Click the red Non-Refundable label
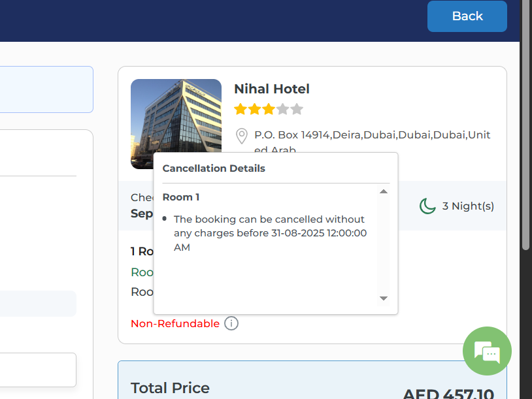The width and height of the screenshot is (532, 399). (175, 323)
